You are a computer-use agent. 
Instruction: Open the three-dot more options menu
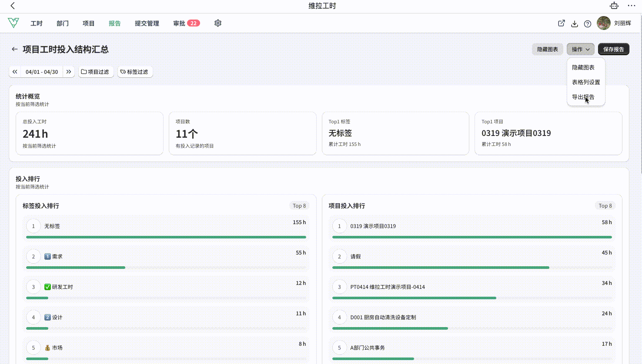tap(632, 6)
